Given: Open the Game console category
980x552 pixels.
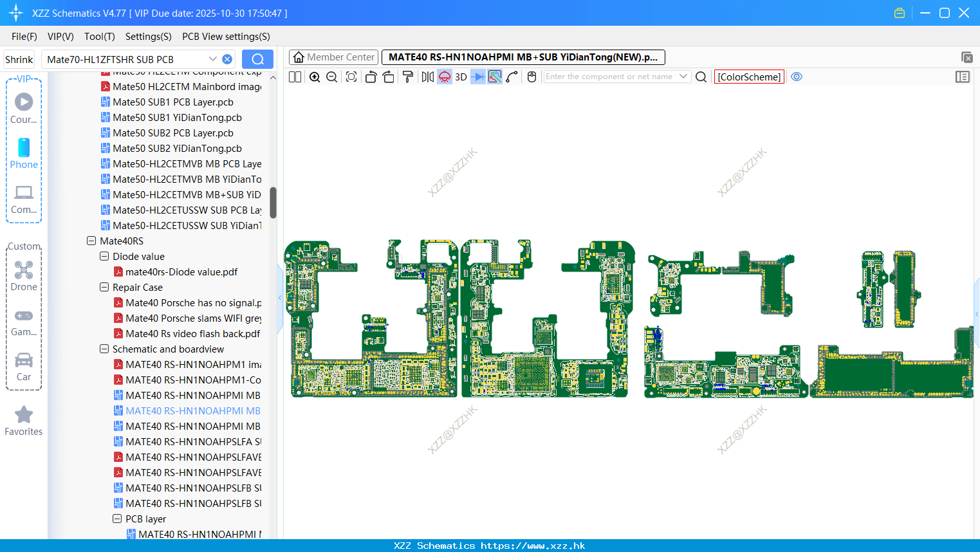Looking at the screenshot, I should pyautogui.click(x=24, y=322).
